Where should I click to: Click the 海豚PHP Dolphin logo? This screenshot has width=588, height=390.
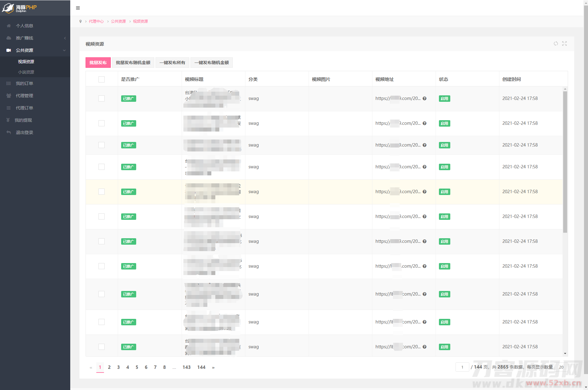point(20,8)
